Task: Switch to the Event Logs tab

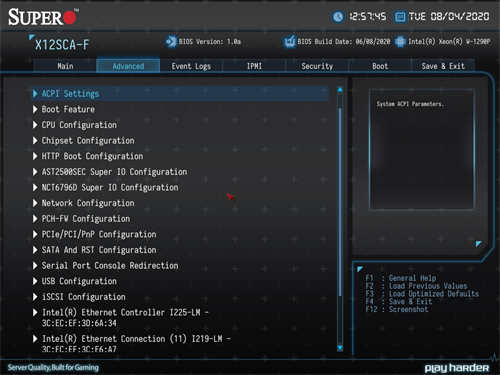Action: pos(191,66)
